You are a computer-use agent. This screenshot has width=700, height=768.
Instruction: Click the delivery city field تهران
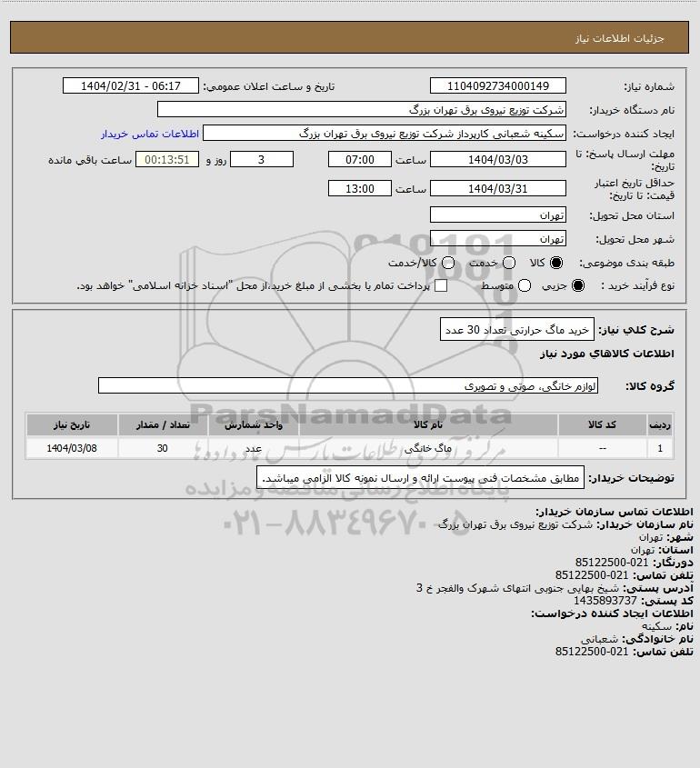(497, 238)
